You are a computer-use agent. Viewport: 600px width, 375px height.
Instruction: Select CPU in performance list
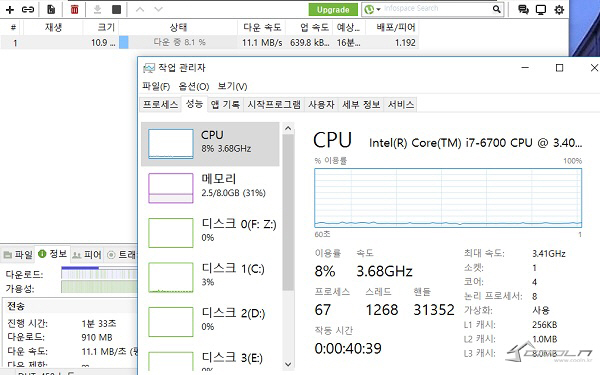click(210, 144)
